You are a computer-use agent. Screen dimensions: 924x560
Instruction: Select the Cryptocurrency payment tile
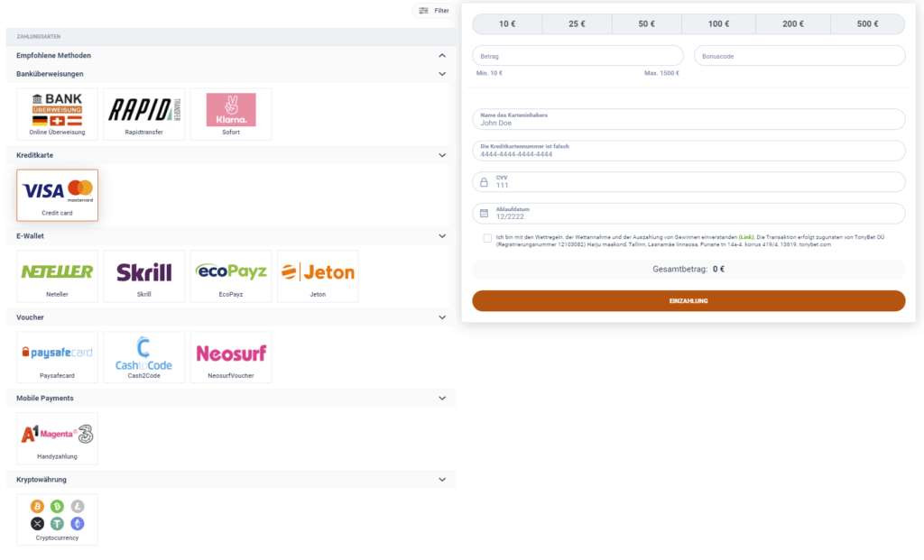point(57,519)
